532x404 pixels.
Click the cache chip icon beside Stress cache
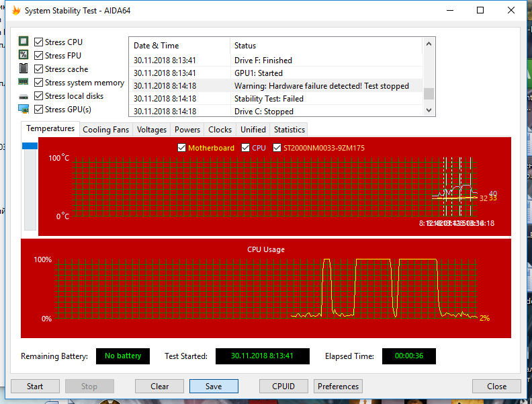[24, 69]
